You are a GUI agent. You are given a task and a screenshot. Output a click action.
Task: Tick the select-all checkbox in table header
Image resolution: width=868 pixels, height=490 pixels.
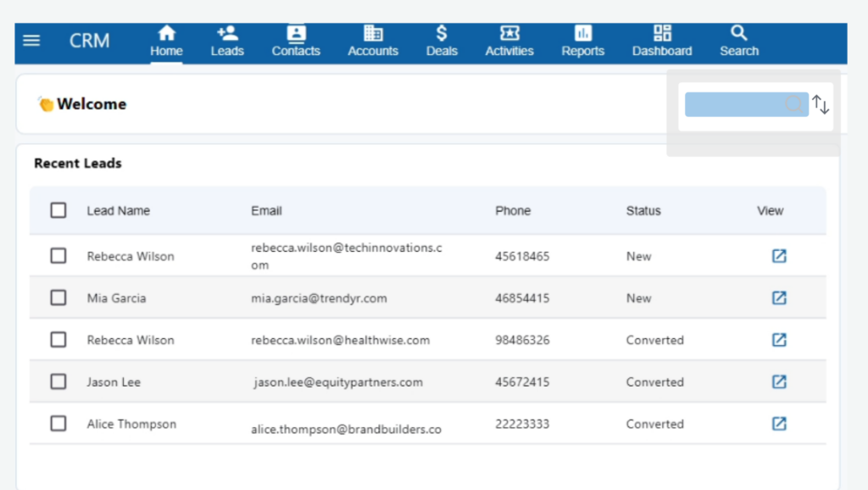click(58, 210)
